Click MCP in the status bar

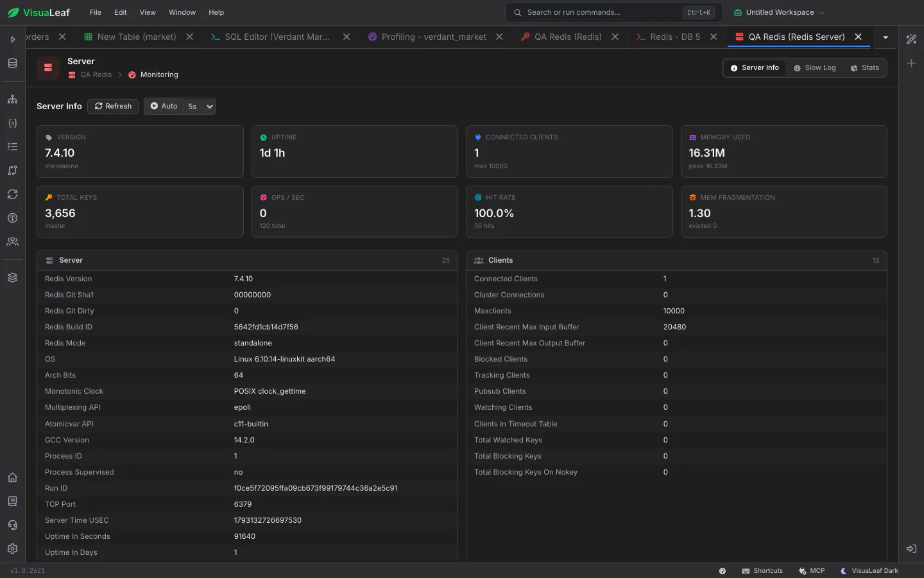click(x=812, y=571)
